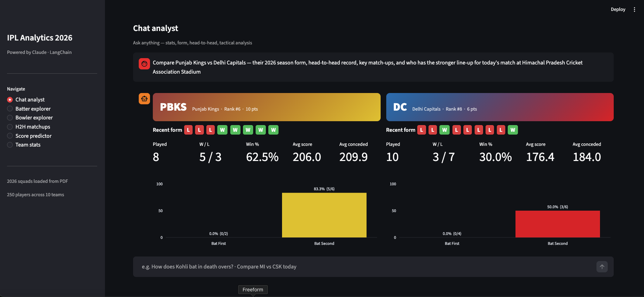
Task: Click Bat First label under PBKS chart
Action: pos(219,243)
